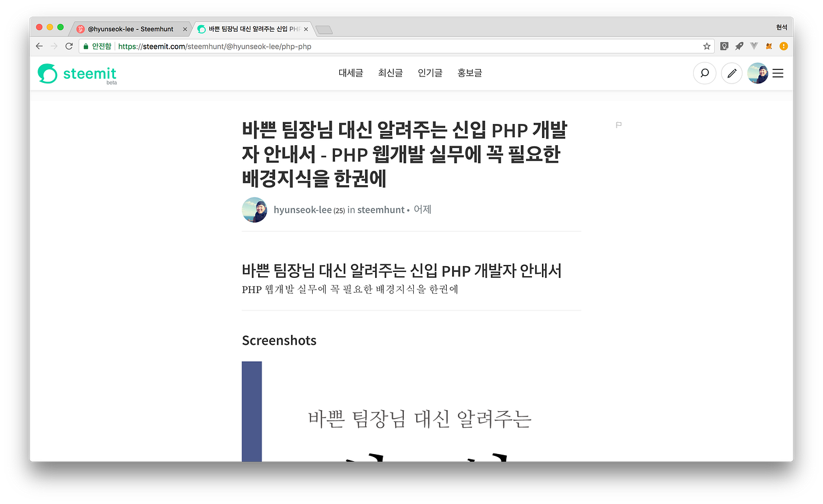Open the lightbulb note extension
823x504 pixels.
click(725, 46)
